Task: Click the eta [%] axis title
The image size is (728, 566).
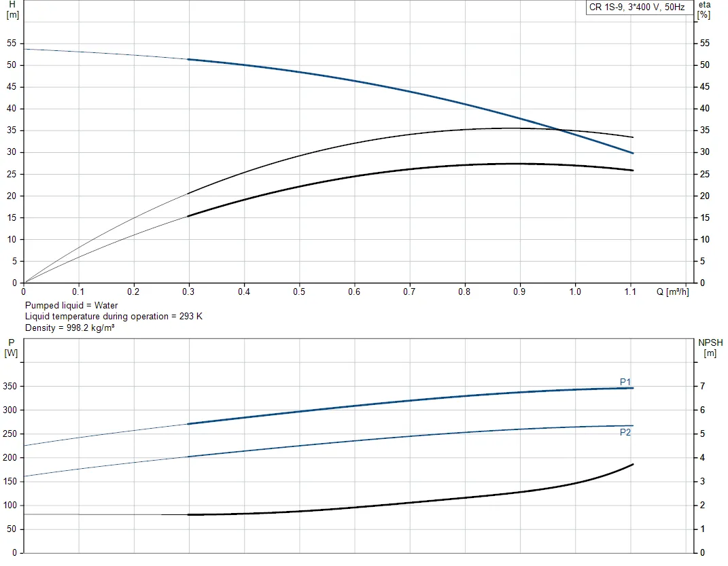Action: [704, 10]
